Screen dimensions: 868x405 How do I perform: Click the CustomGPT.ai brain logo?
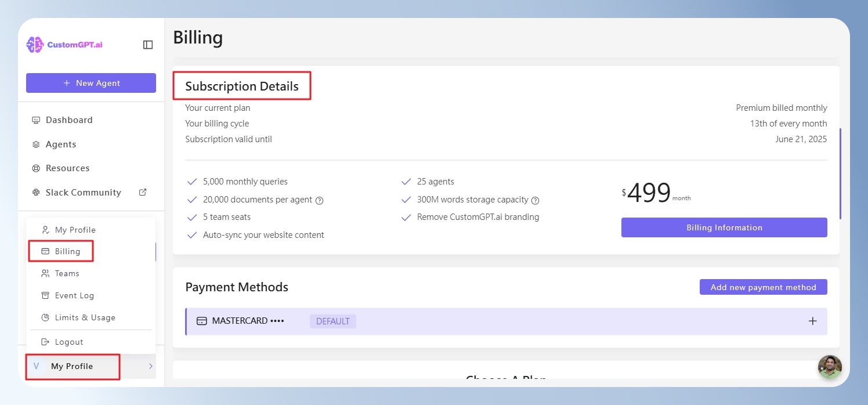(x=35, y=45)
